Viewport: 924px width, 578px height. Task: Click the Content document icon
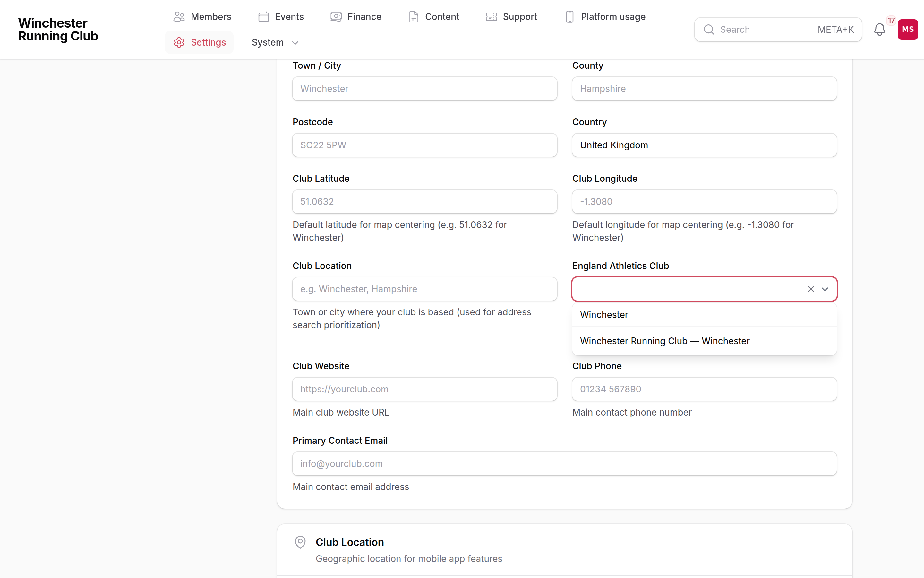414,17
